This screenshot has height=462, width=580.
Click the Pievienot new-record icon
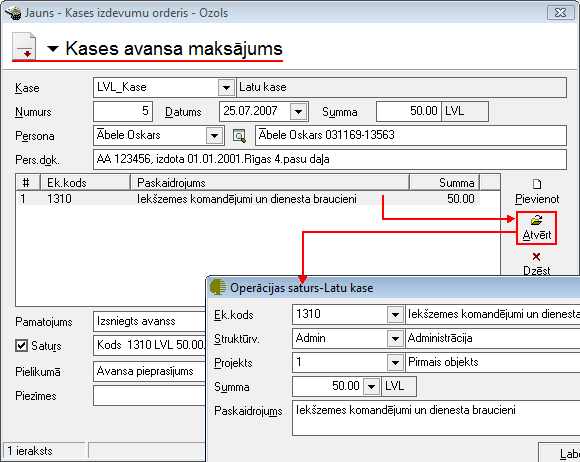[x=537, y=184]
